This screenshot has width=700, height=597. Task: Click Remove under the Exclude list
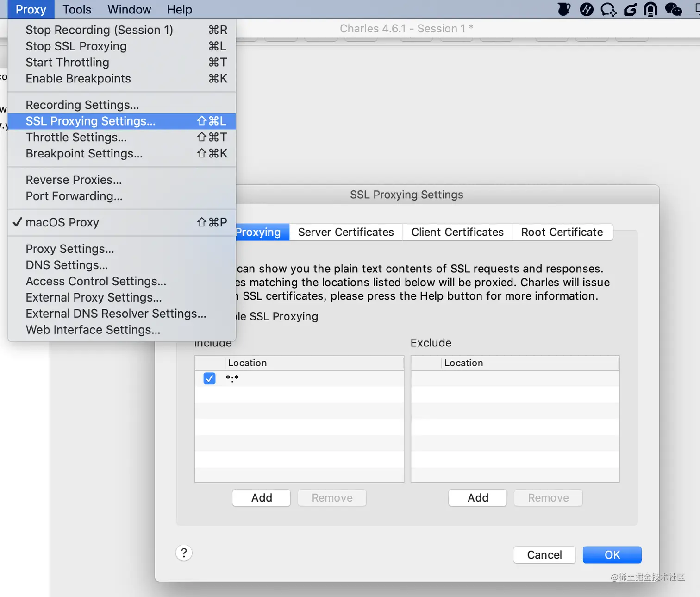[x=548, y=498]
